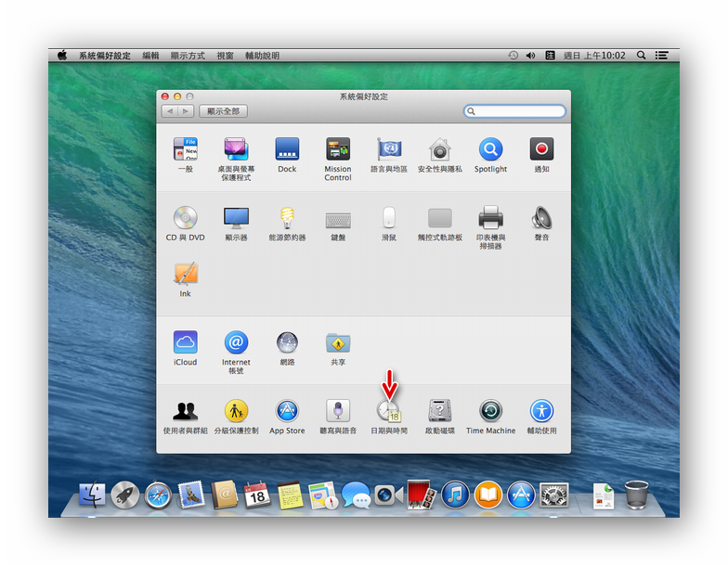Open the 視窗 menu
The width and height of the screenshot is (728, 566).
(x=225, y=56)
